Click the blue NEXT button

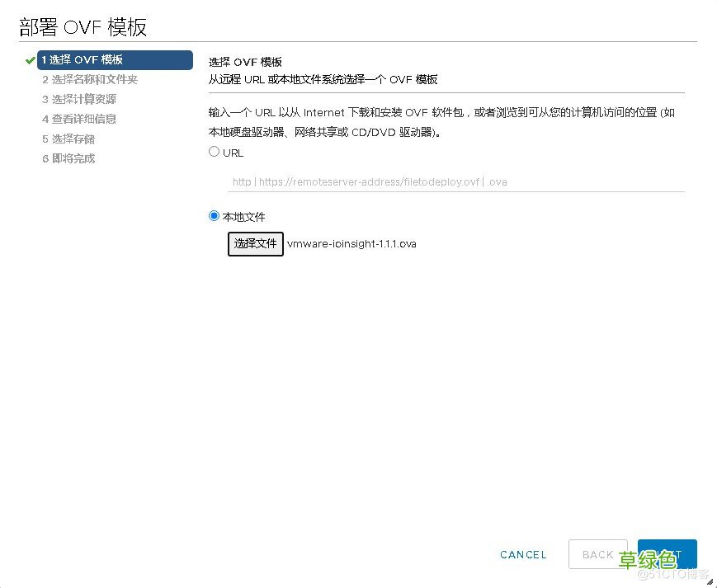(x=667, y=554)
